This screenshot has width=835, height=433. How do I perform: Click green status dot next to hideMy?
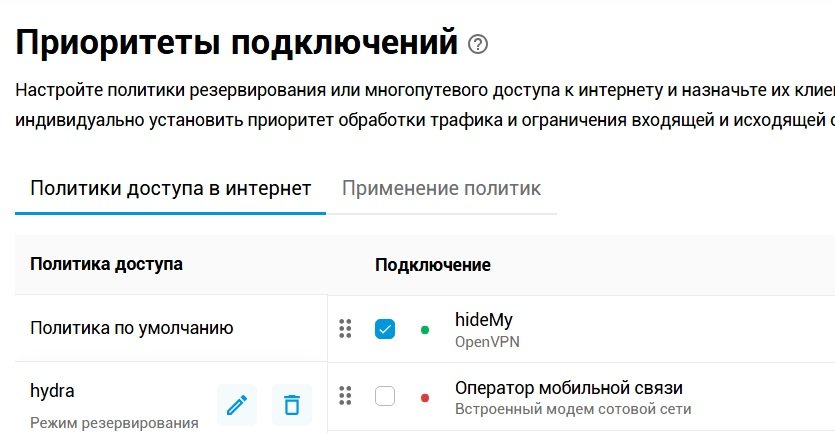(425, 329)
